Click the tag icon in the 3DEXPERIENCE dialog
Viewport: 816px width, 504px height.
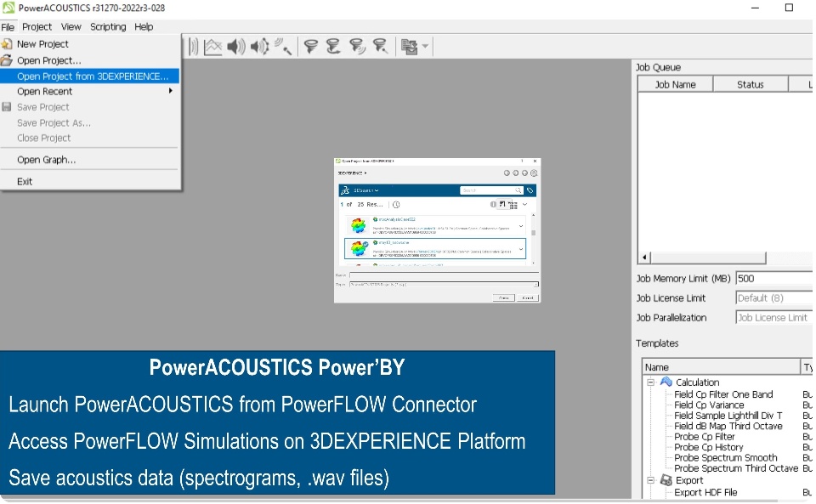point(530,190)
